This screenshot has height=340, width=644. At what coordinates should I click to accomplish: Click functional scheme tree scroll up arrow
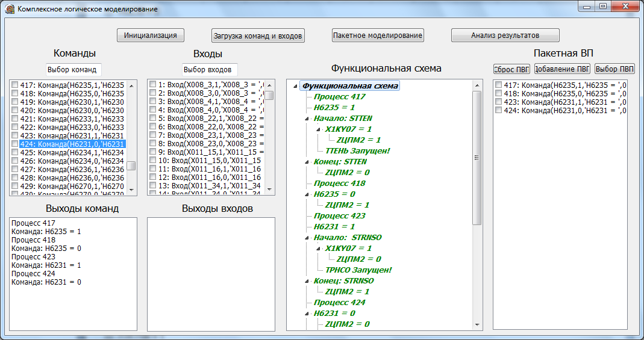477,85
